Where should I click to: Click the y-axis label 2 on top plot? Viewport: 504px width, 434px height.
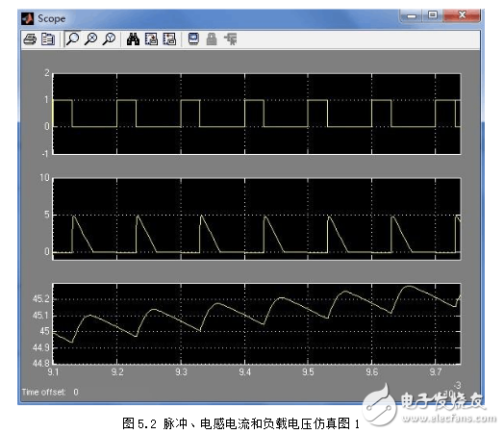47,73
